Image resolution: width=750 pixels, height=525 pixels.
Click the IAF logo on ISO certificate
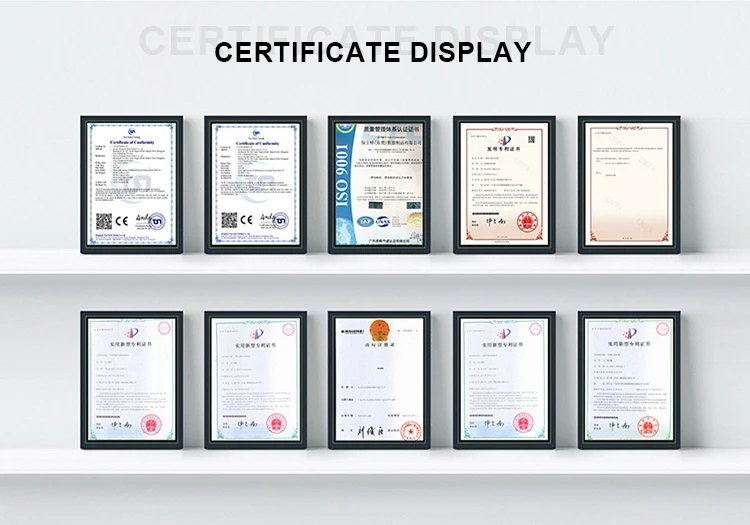[364, 222]
